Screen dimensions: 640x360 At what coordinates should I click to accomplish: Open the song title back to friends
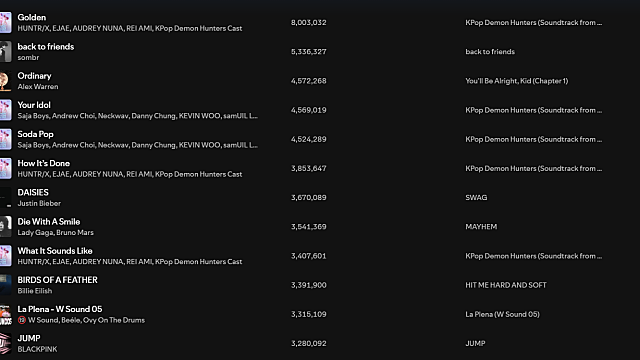pyautogui.click(x=46, y=47)
